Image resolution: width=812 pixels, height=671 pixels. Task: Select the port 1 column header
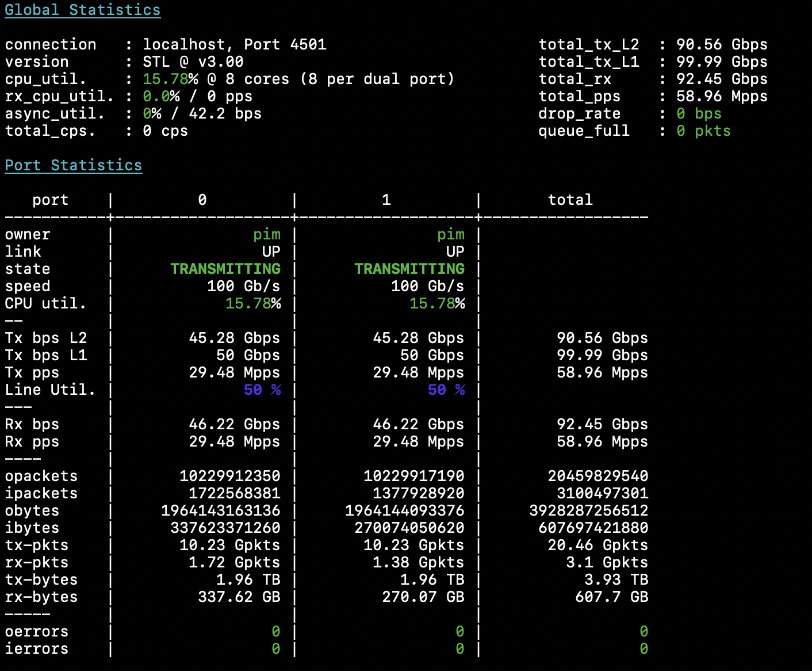[x=386, y=200]
